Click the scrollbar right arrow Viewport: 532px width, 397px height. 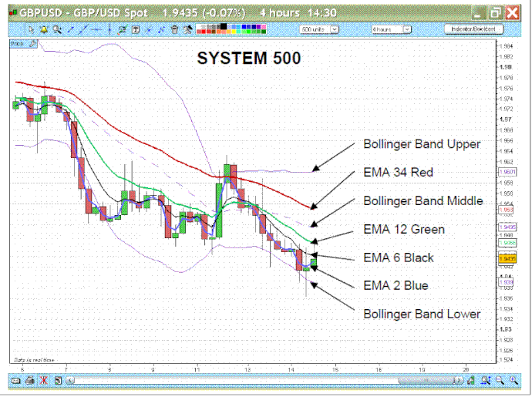459,380
